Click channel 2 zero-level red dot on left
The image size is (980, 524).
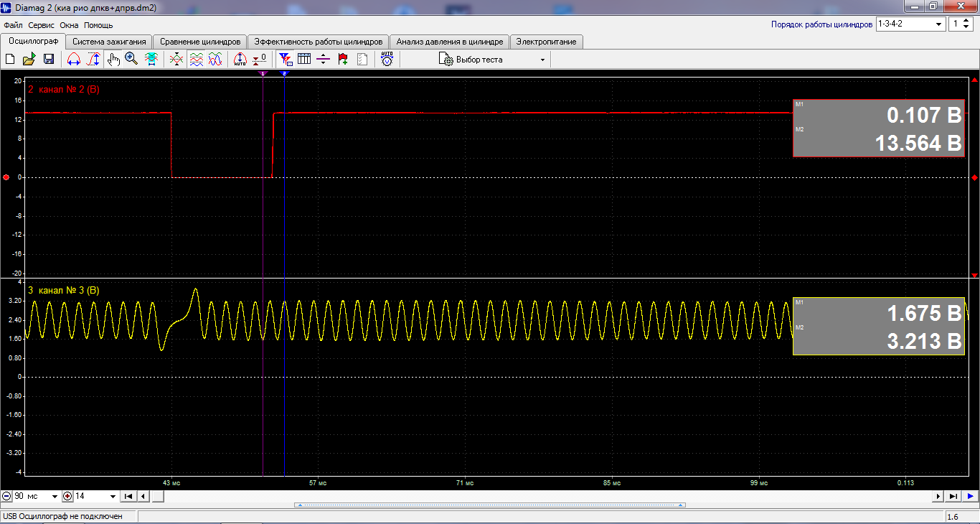click(6, 177)
